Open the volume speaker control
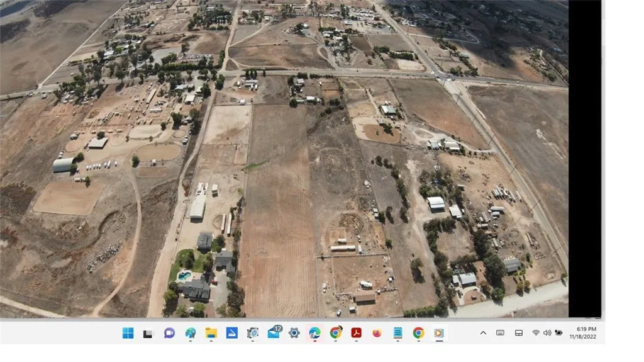 pyautogui.click(x=547, y=333)
